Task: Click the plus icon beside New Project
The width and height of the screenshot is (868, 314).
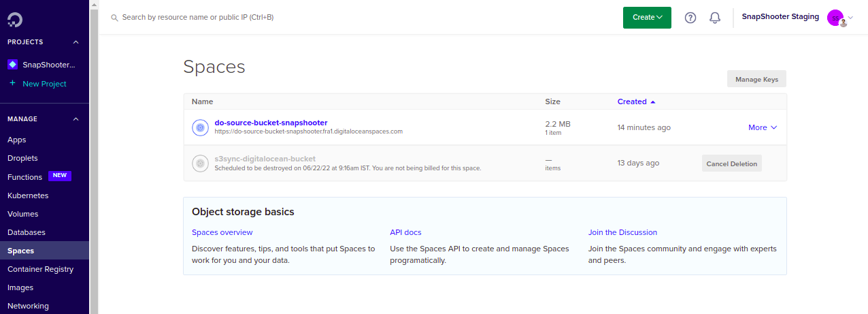Action: 12,83
